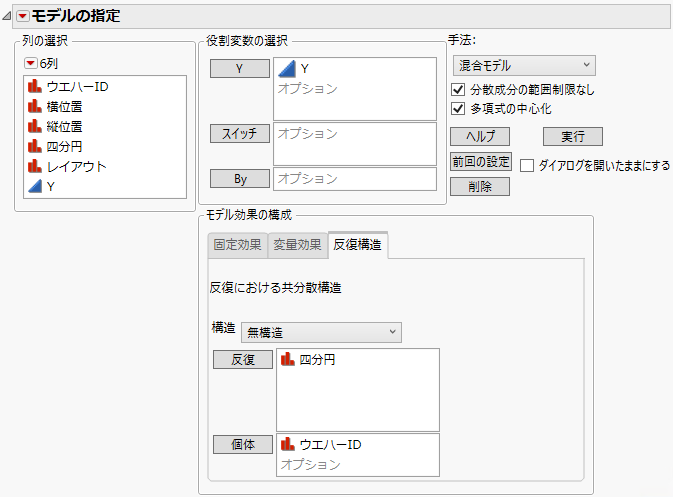Image resolution: width=673 pixels, height=497 pixels.
Task: Switch to the 変量効果 tab
Action: click(x=297, y=245)
